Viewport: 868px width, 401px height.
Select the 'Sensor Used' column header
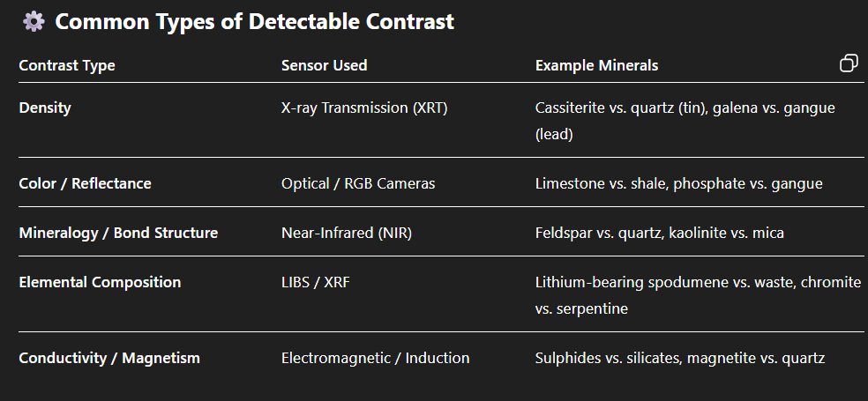point(324,65)
